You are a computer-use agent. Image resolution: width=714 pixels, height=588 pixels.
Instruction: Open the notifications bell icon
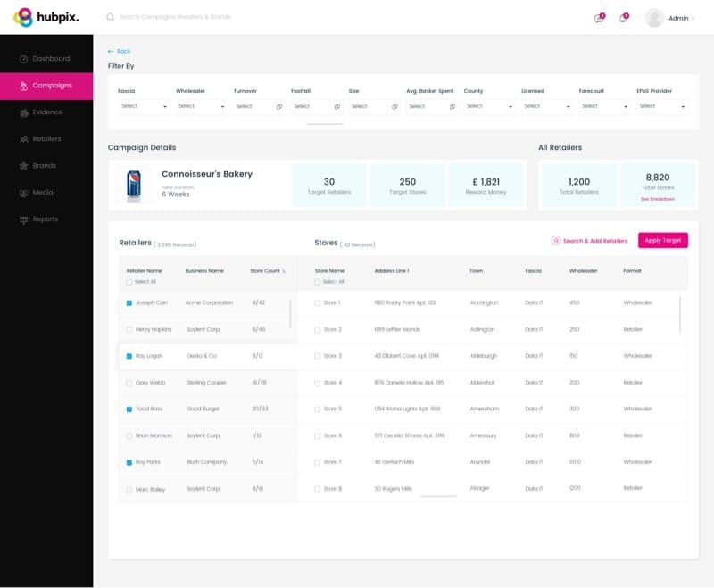coord(623,18)
